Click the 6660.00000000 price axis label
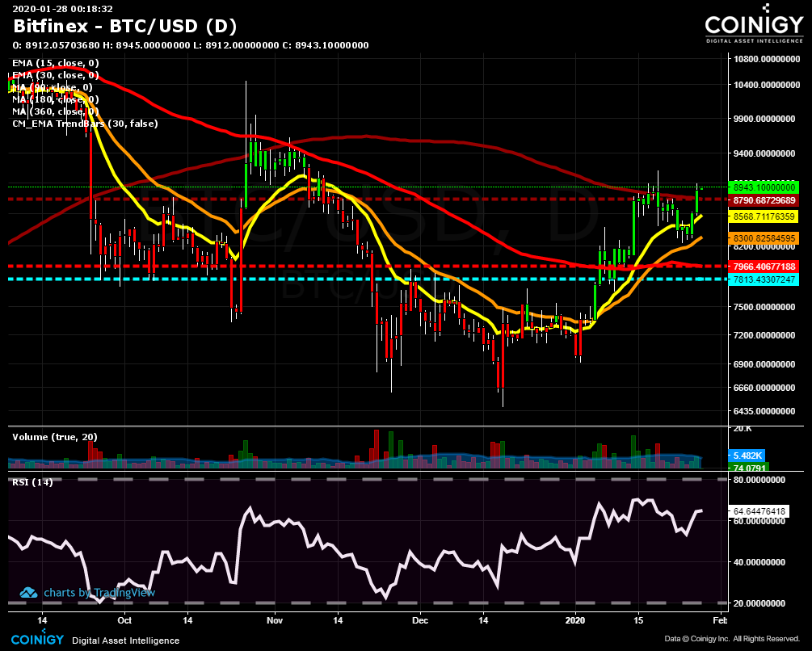The width and height of the screenshot is (812, 651). point(764,388)
